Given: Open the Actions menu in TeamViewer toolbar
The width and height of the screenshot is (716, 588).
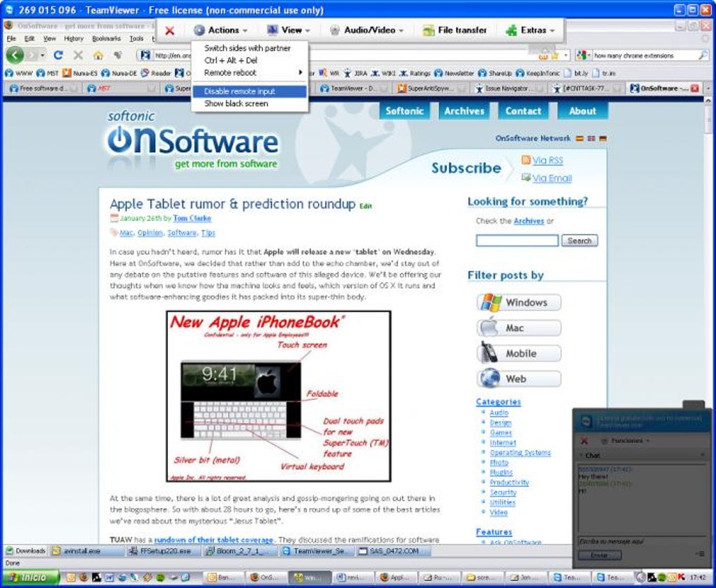Looking at the screenshot, I should coord(220,30).
